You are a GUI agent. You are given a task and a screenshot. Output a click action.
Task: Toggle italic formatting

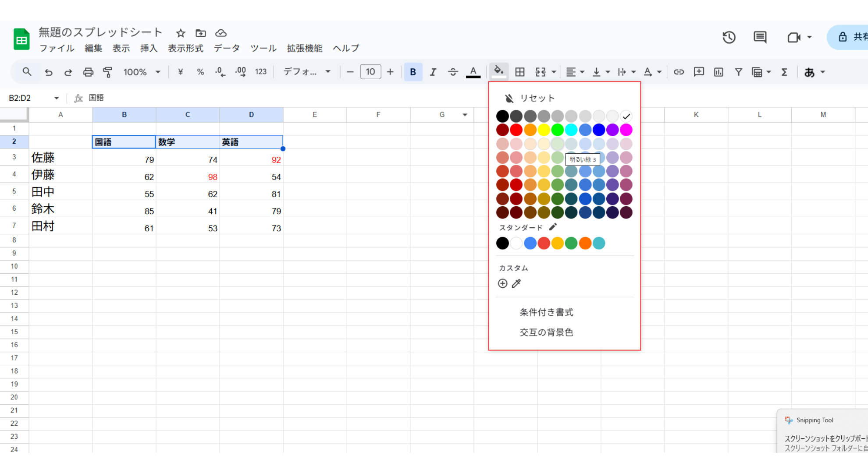pyautogui.click(x=433, y=72)
